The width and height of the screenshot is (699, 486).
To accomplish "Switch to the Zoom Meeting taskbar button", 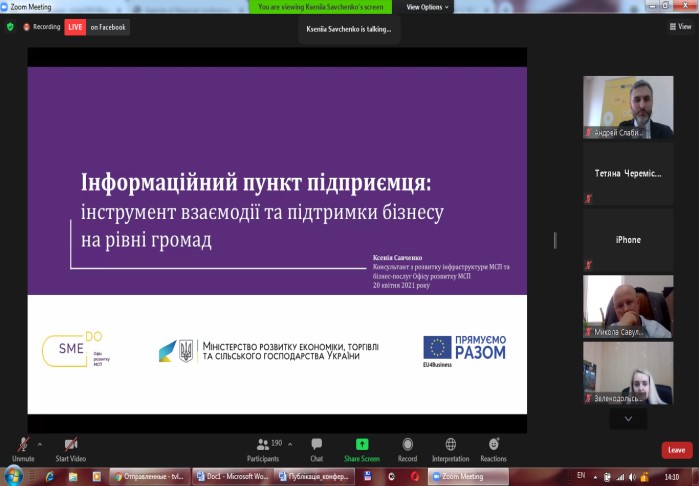I will tap(468, 477).
